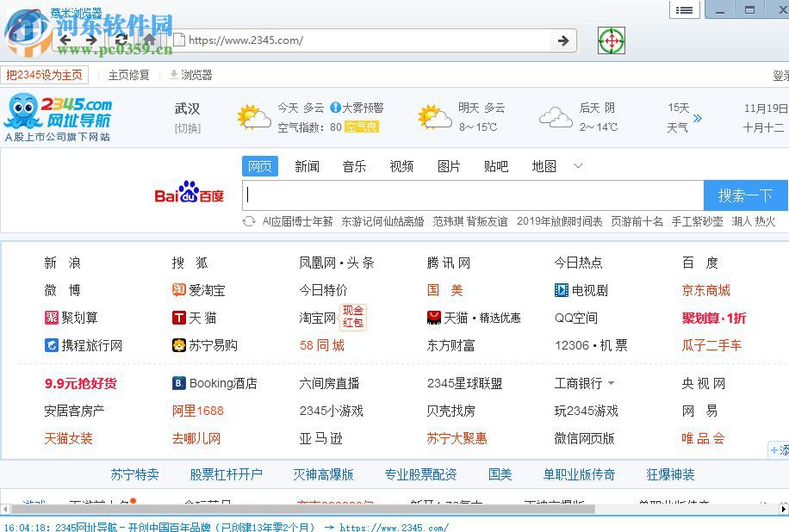The width and height of the screenshot is (789, 532).
Task: Click the Booking酒店 blue icon
Action: tap(178, 383)
